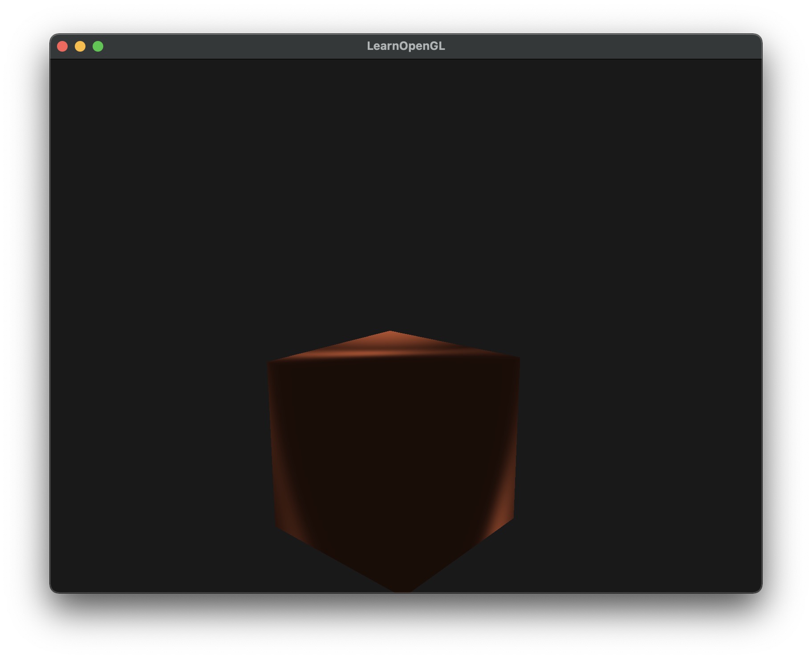Minimize the LearnOpenGL window with yellow button

[x=80, y=46]
